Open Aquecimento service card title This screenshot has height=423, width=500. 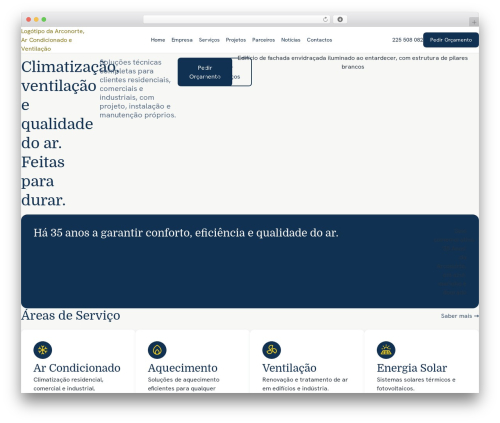point(183,368)
